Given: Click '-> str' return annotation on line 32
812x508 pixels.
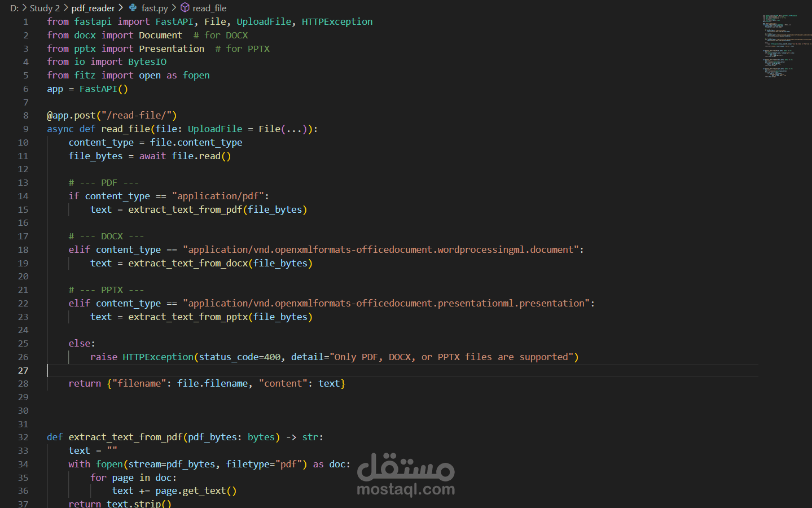Looking at the screenshot, I should (x=302, y=437).
